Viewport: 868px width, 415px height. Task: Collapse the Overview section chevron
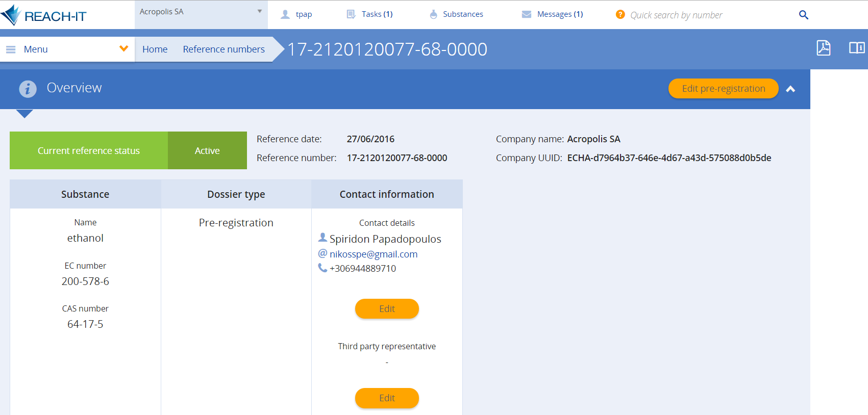(790, 89)
